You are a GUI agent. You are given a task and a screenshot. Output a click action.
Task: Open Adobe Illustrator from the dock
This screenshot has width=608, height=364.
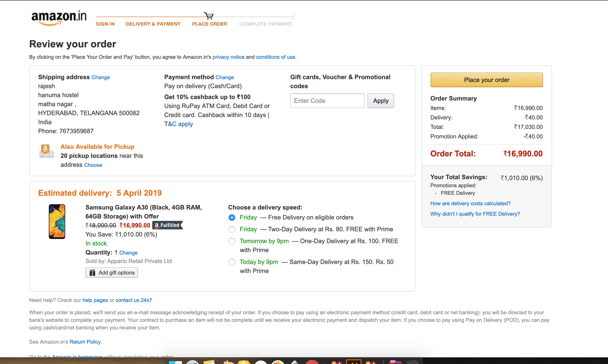pyautogui.click(x=354, y=362)
